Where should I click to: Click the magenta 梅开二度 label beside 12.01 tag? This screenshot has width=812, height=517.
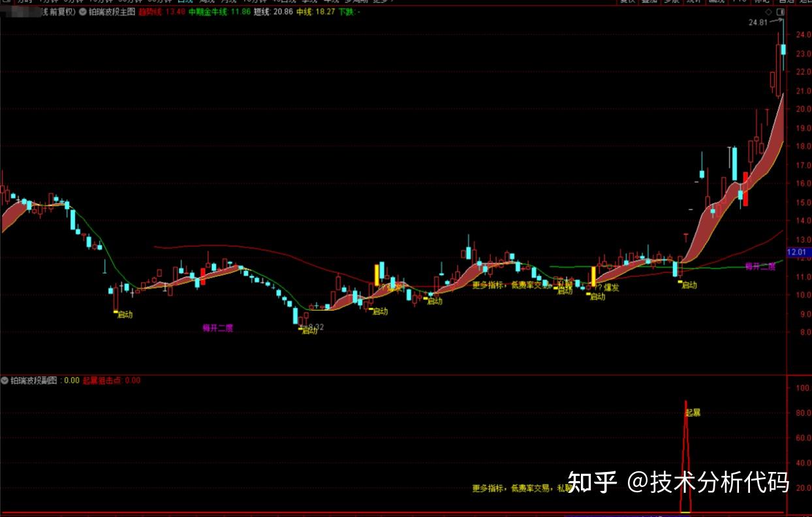(760, 266)
